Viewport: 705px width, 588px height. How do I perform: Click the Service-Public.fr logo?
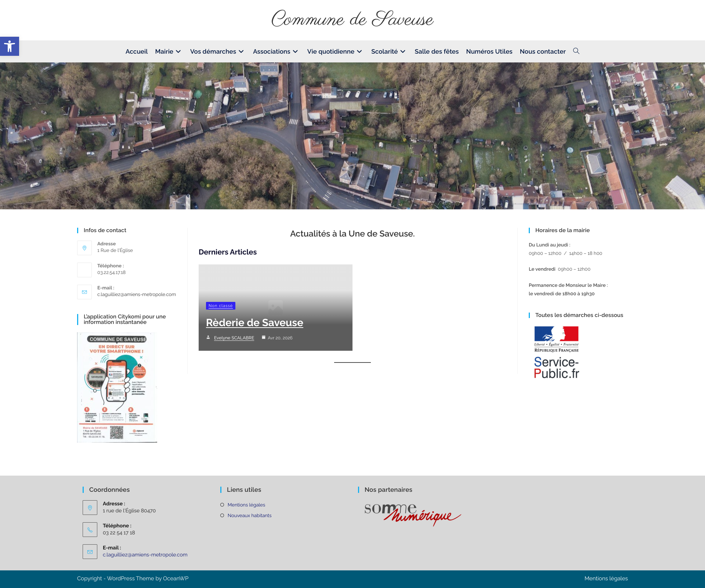556,352
